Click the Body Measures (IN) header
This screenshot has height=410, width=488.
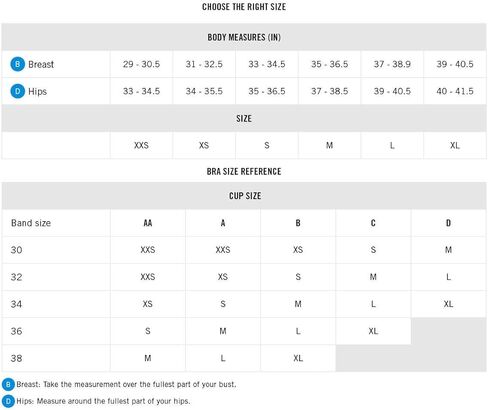click(244, 37)
